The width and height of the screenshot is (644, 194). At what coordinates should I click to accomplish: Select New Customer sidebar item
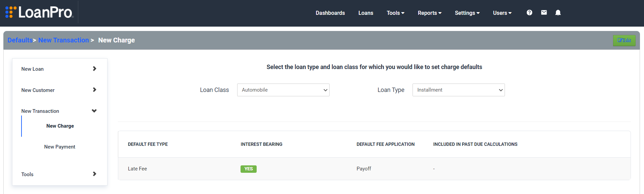click(x=38, y=90)
